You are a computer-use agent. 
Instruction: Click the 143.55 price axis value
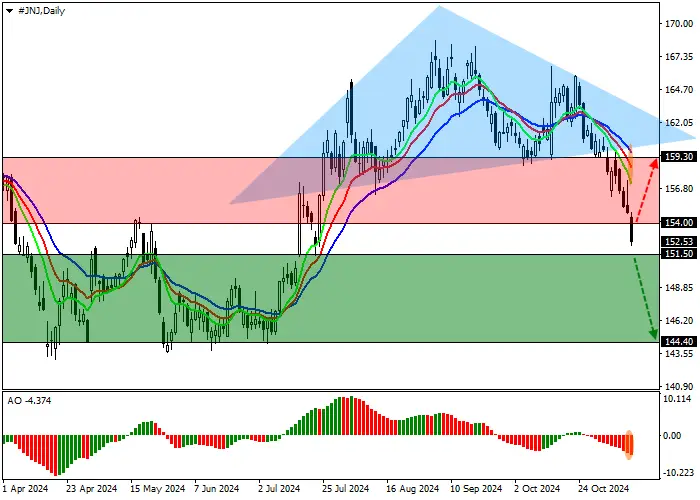coord(679,354)
